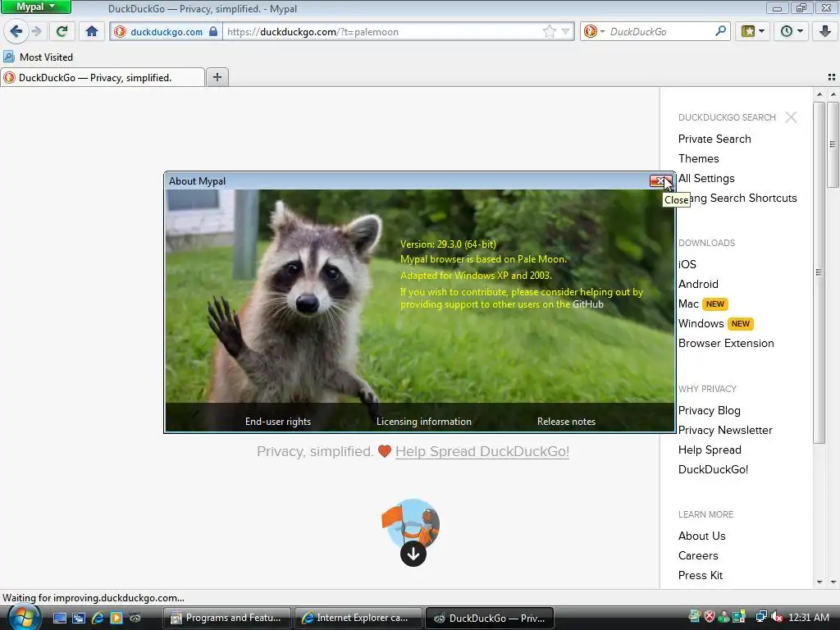The height and width of the screenshot is (630, 840).
Task: Click the page's scroll up arrow
Action: click(x=833, y=94)
